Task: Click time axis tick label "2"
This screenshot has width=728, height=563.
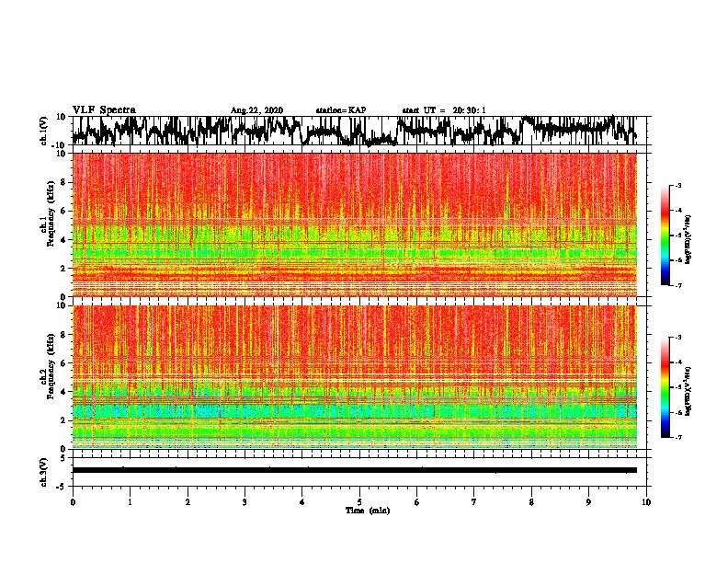Action: pyautogui.click(x=188, y=502)
